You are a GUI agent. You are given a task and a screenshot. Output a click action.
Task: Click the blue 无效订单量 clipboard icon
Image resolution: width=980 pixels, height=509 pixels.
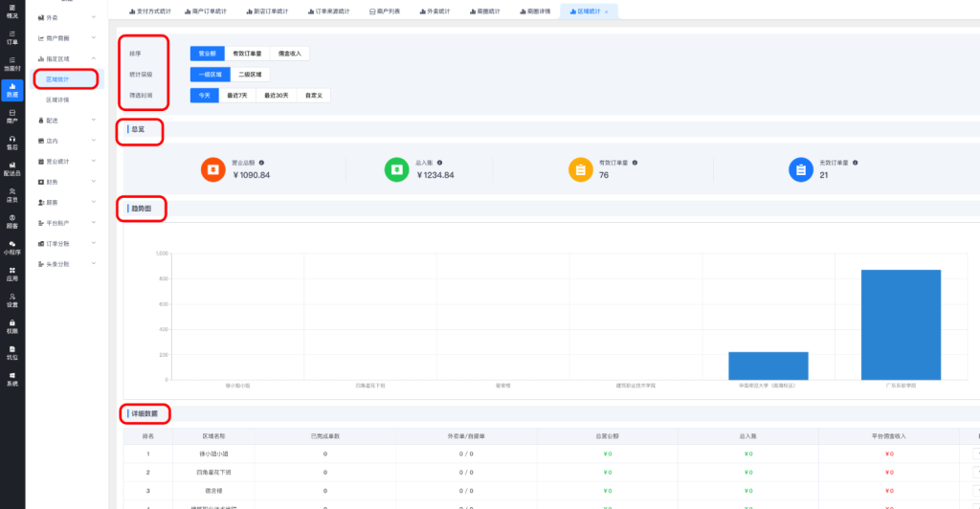pyautogui.click(x=800, y=169)
